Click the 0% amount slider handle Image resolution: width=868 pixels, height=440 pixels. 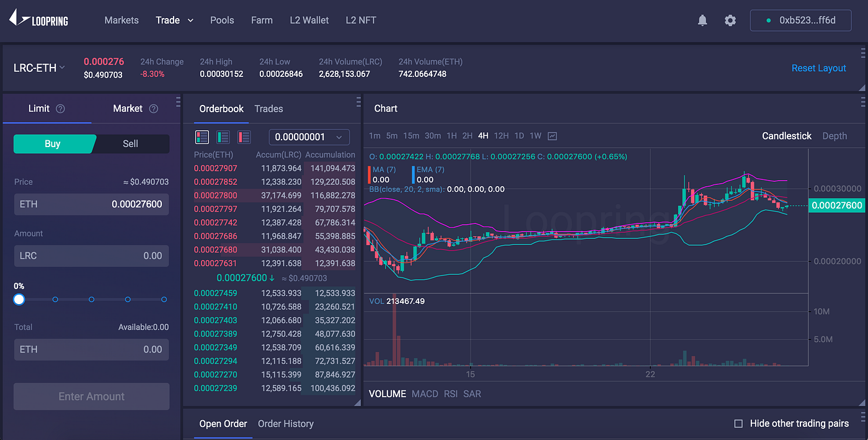(19, 299)
